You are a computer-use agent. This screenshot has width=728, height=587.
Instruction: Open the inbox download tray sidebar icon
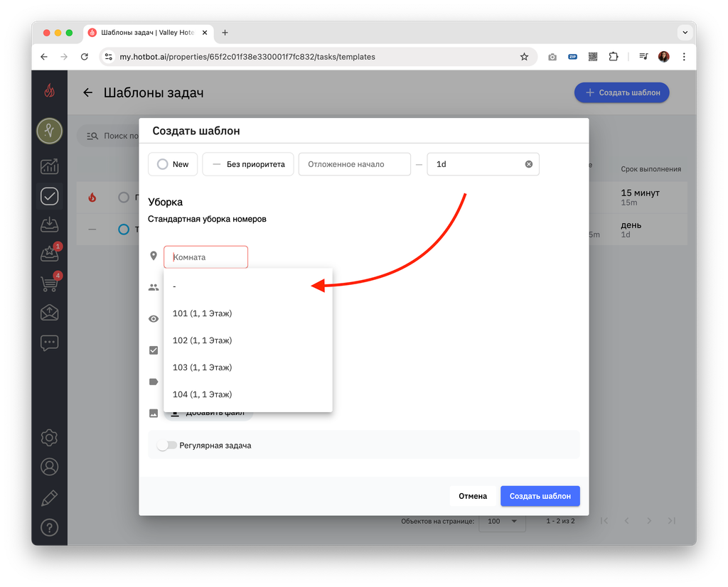tap(49, 225)
